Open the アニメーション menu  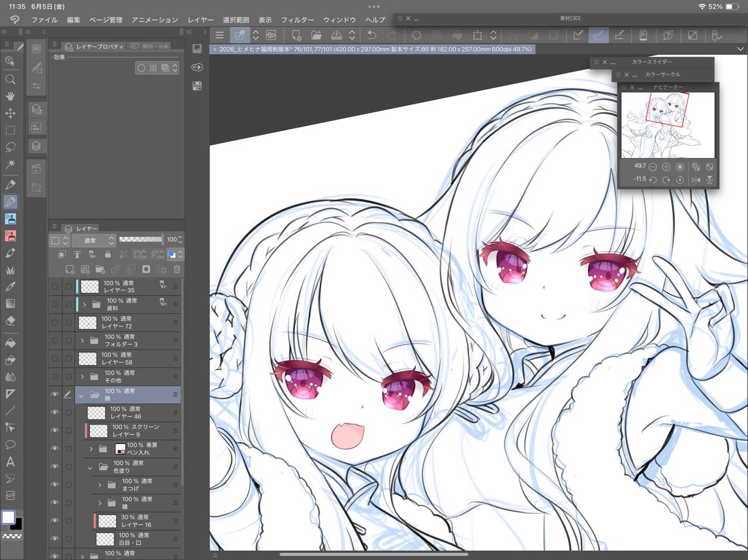[x=155, y=20]
